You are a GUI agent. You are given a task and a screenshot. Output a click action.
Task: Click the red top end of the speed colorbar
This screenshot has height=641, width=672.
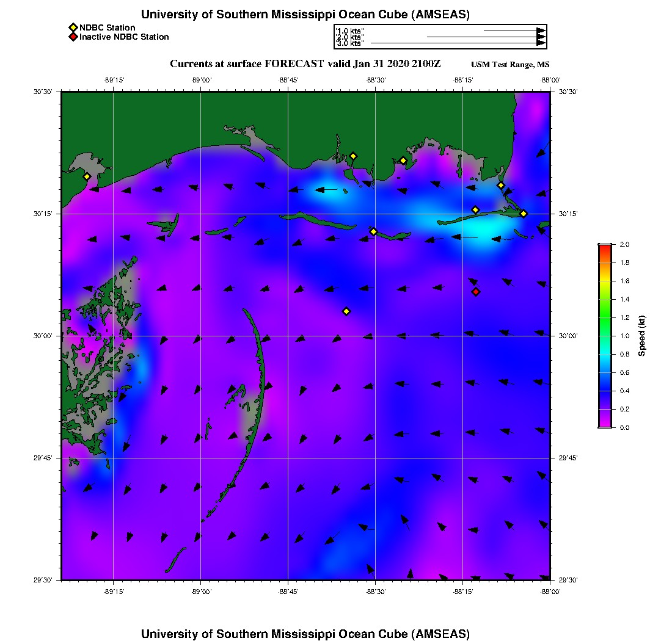point(605,247)
